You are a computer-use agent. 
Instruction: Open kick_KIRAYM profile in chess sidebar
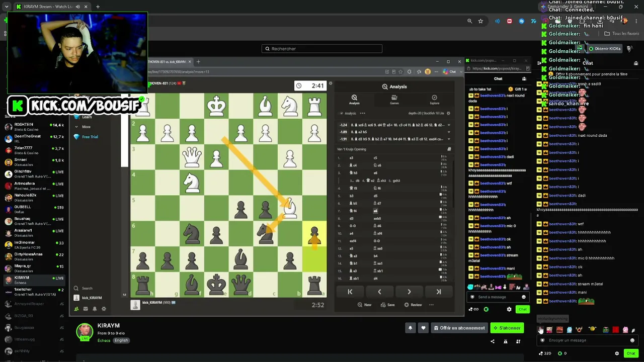tap(88, 298)
